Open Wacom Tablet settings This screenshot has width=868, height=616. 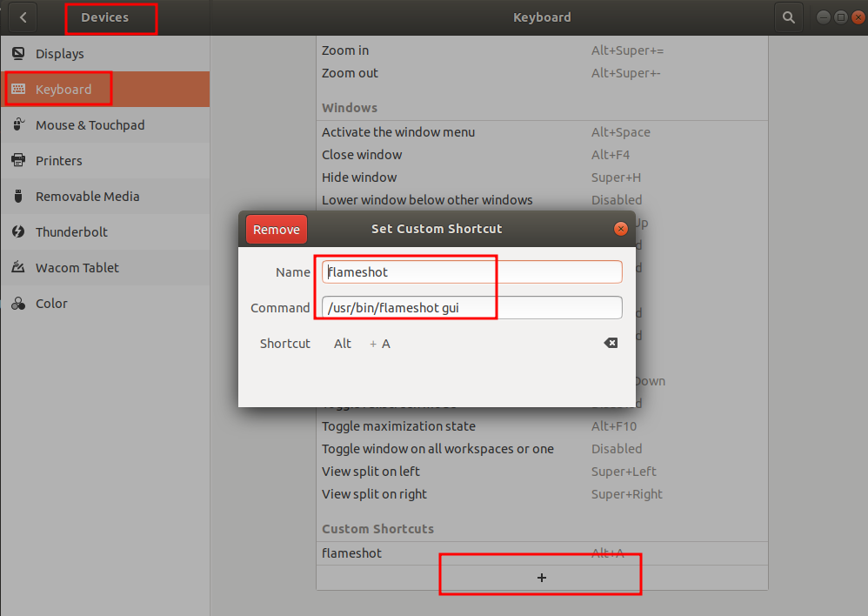click(105, 268)
